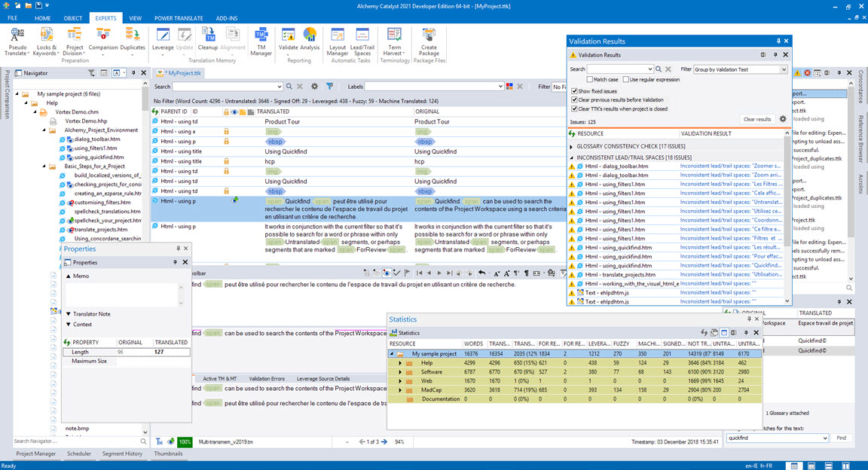Open Validation Results settings gear

(x=783, y=119)
